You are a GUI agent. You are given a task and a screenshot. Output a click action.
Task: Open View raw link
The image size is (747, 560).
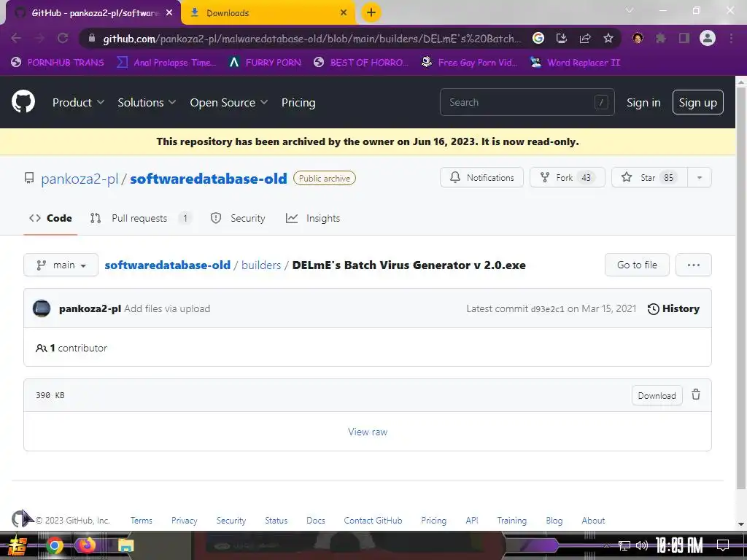[x=368, y=432]
